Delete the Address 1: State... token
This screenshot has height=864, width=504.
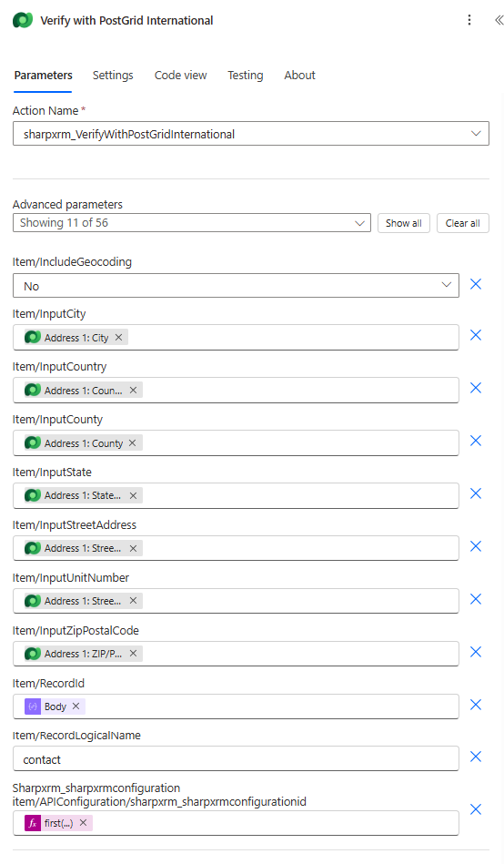[134, 495]
